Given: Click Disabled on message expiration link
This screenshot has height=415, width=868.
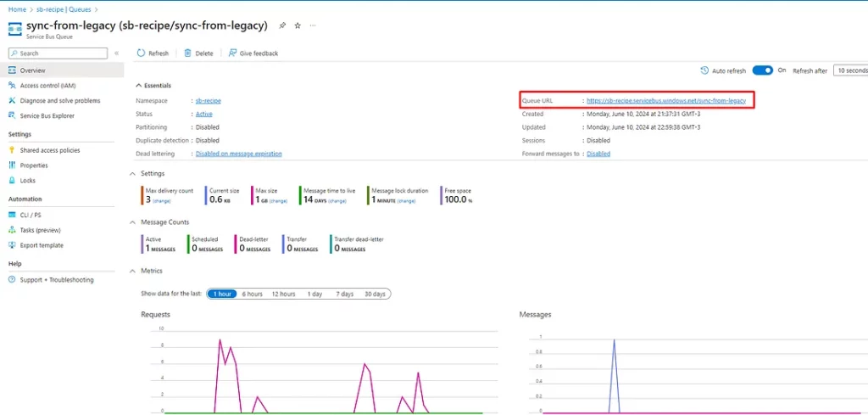Looking at the screenshot, I should [x=238, y=154].
